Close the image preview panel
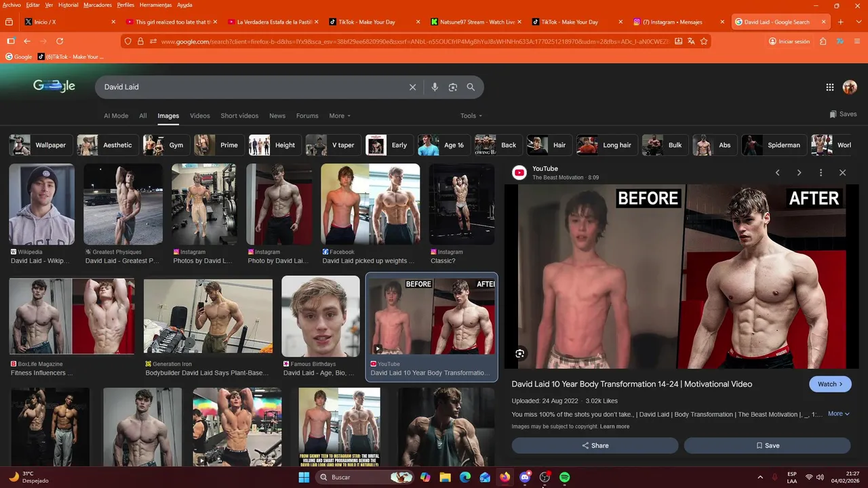This screenshot has height=488, width=868. [x=843, y=173]
